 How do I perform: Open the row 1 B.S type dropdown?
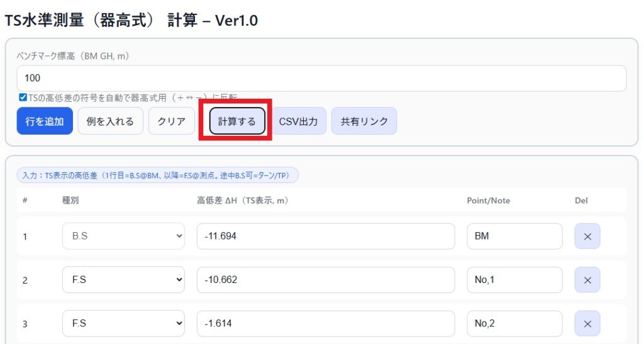point(123,236)
